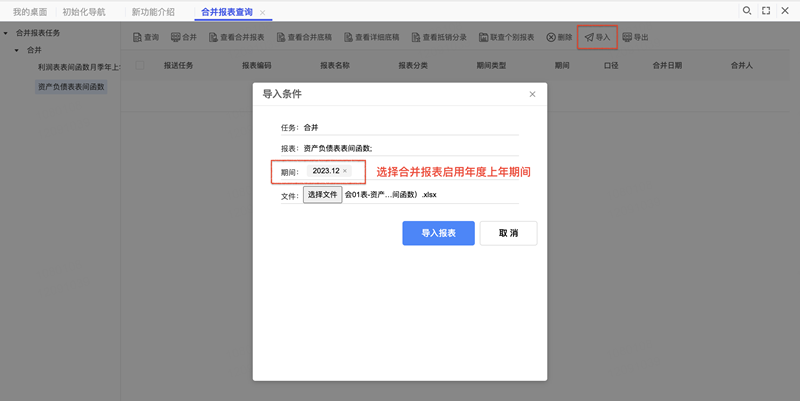The height and width of the screenshot is (401, 800).
Task: Click the 合并 toolbar button
Action: tap(184, 37)
